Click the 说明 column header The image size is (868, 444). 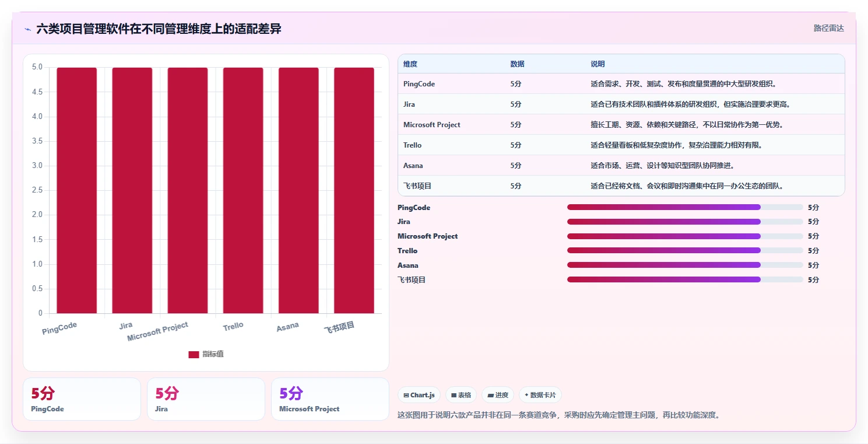coord(598,64)
